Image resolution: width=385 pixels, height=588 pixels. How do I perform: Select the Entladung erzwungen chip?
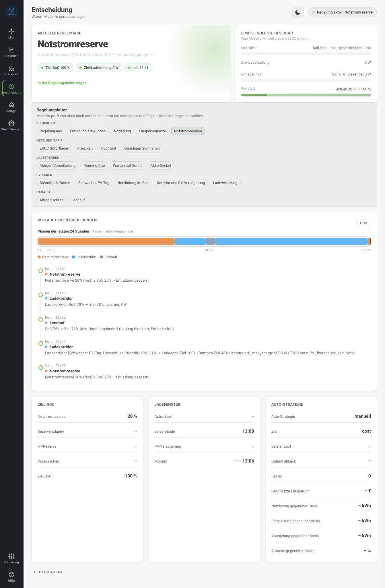coord(88,131)
